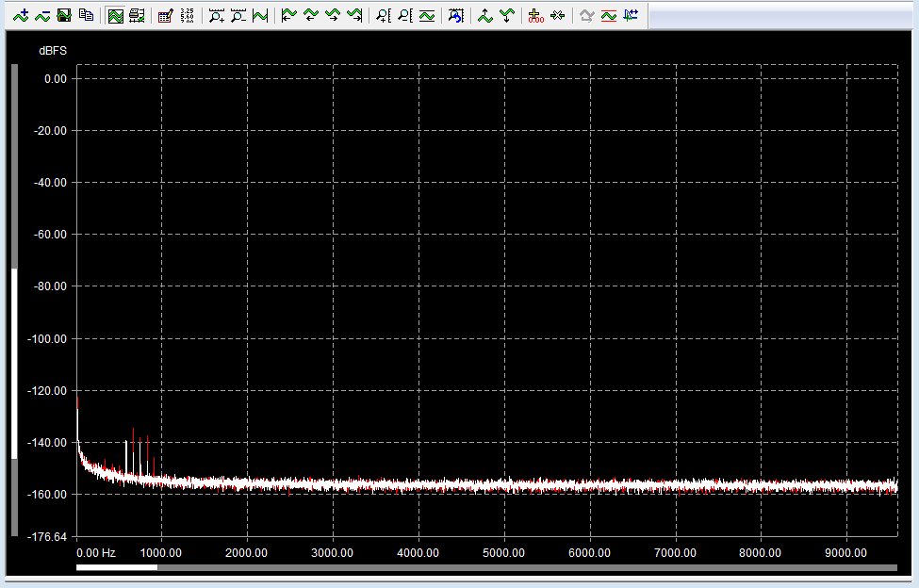Click the vertical zoom in icon
The height and width of the screenshot is (588, 919).
(384, 16)
